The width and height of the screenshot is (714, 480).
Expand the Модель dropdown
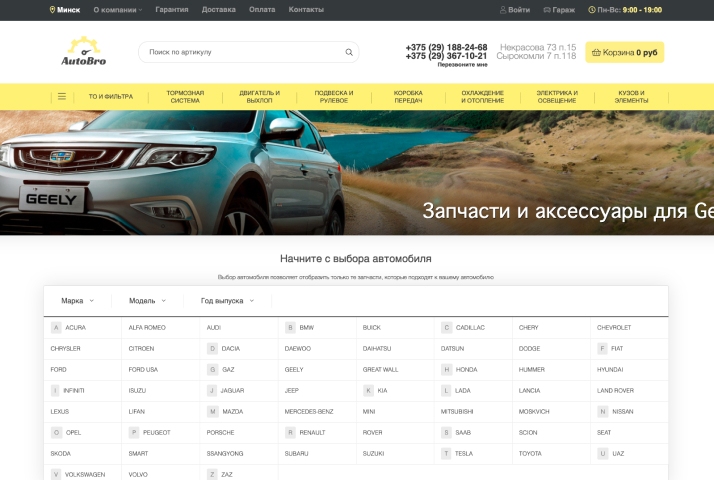tap(147, 300)
